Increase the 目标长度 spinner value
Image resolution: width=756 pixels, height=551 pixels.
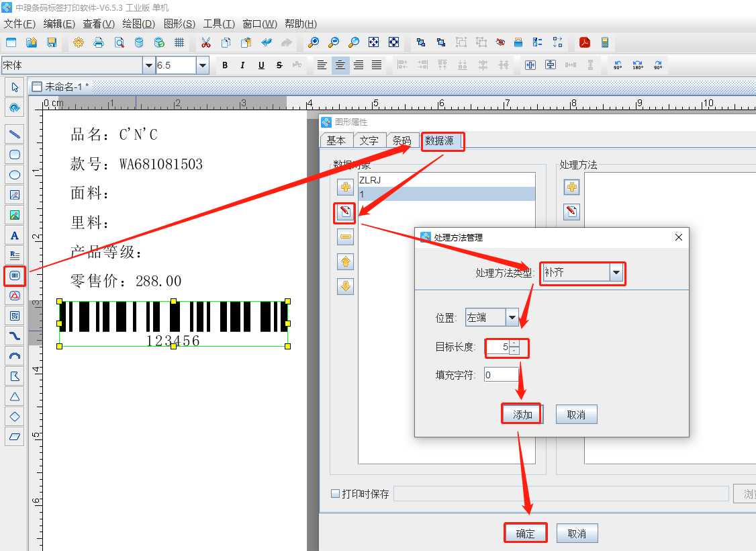(x=514, y=343)
